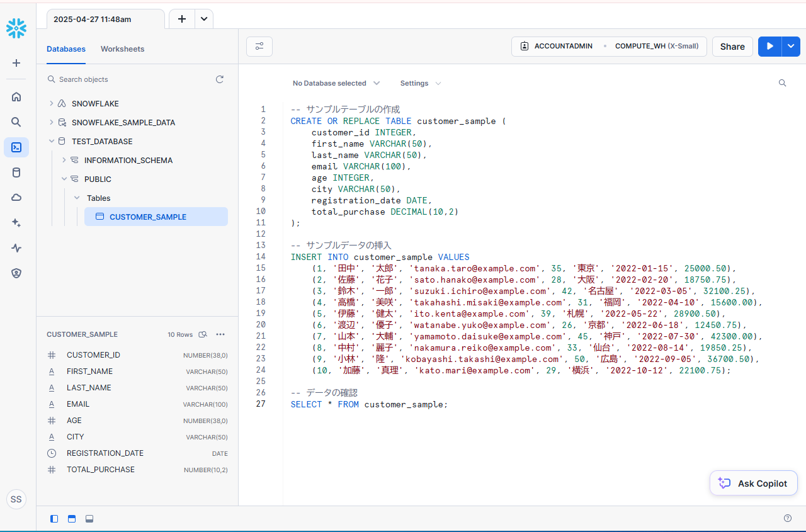The height and width of the screenshot is (532, 806).
Task: Toggle the left sidebar panel
Action: click(54, 519)
